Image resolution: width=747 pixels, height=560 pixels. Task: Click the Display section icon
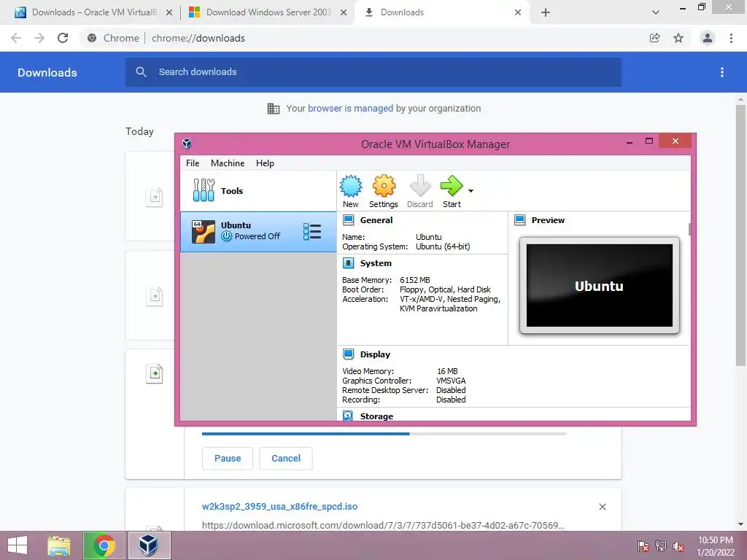coord(348,354)
